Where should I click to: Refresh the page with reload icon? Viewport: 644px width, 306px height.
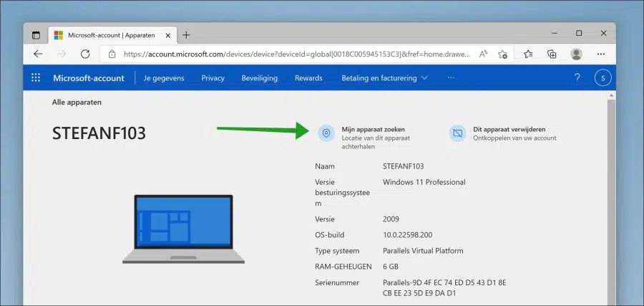(85, 54)
